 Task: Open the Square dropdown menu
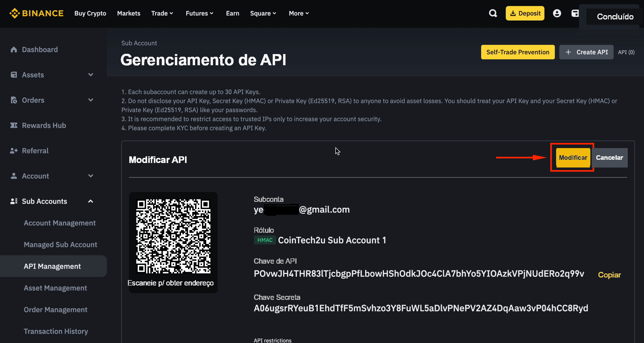[x=263, y=13]
